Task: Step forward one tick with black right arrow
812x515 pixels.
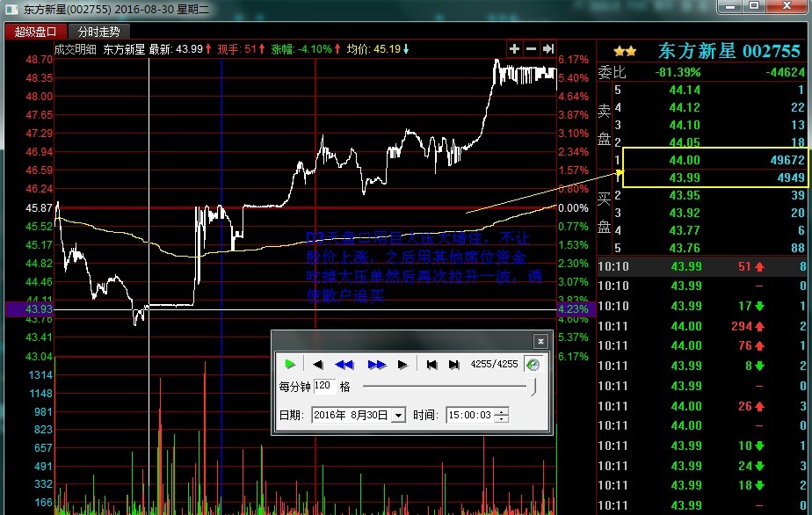Action: tap(402, 364)
